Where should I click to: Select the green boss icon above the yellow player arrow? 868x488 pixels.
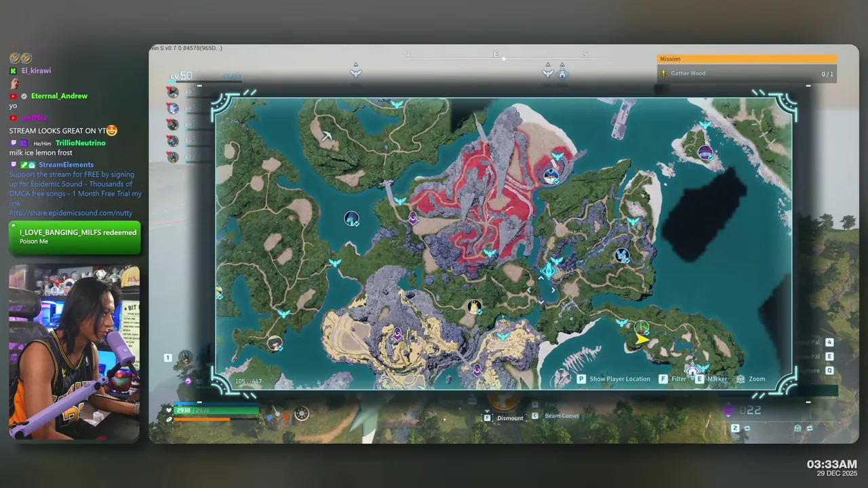click(642, 328)
